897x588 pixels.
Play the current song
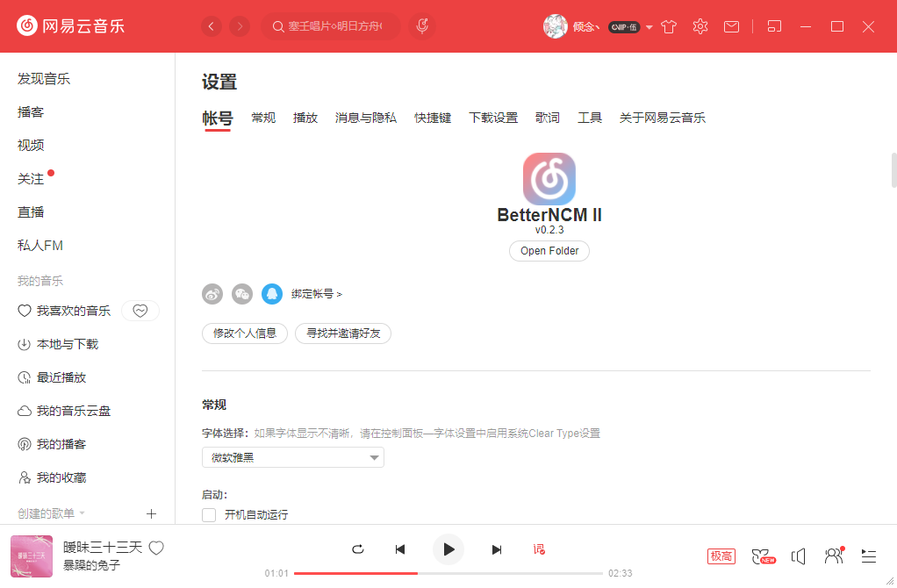click(448, 549)
